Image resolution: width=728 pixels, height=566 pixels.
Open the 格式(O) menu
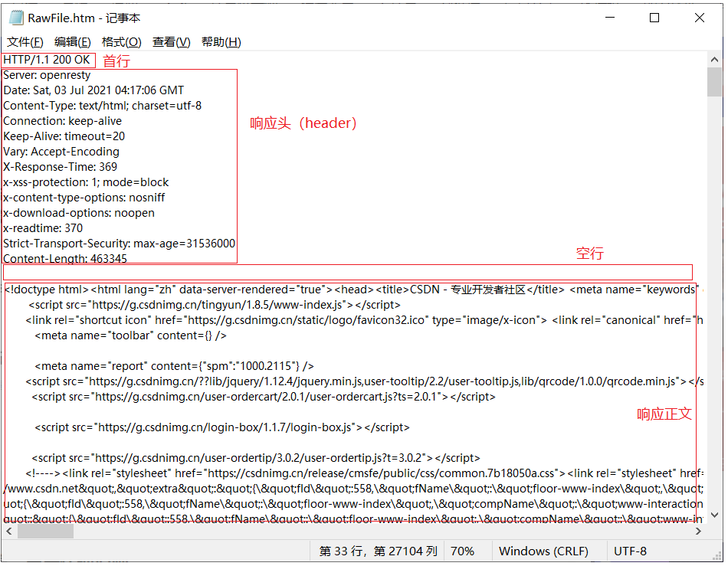coord(121,42)
